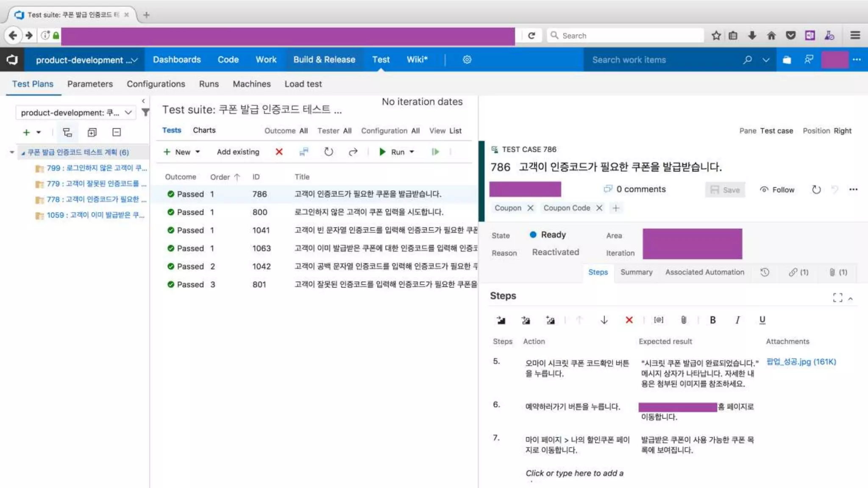
Task: Open the Runs tab
Action: tap(209, 84)
